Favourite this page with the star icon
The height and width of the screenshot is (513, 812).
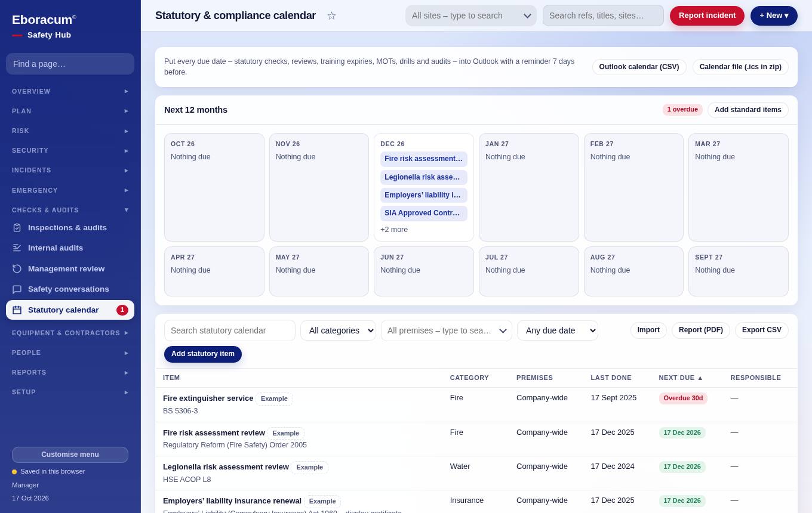click(331, 16)
